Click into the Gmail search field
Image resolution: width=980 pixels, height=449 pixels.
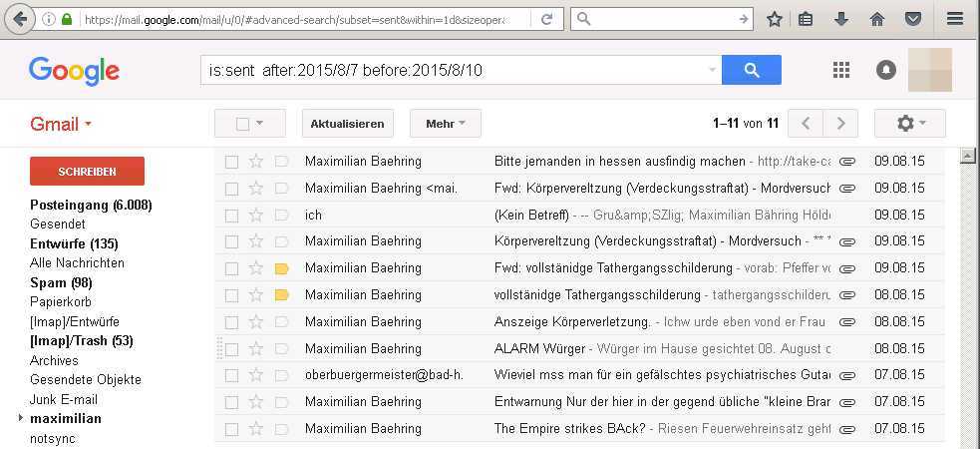click(454, 70)
